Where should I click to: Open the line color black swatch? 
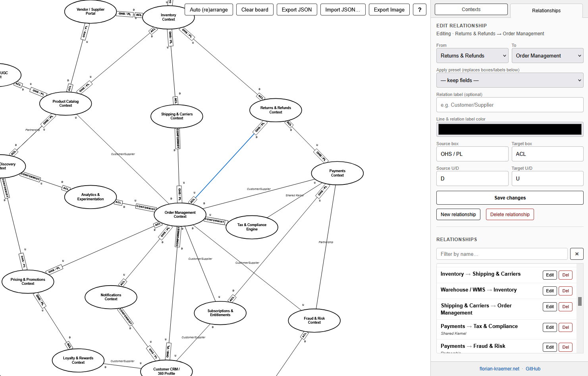point(509,129)
